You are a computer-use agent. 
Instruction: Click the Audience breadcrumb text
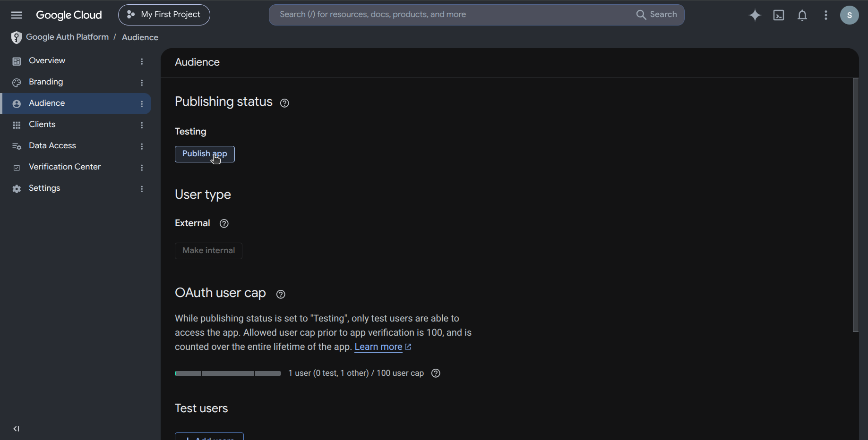pos(140,37)
